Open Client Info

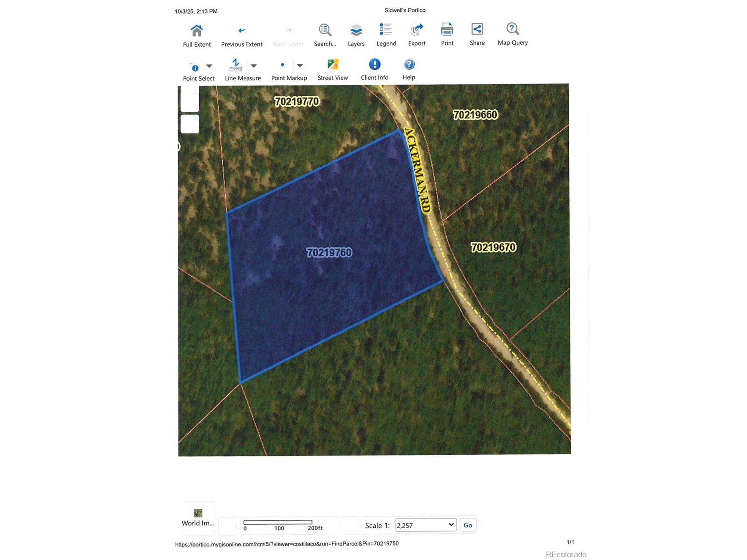[x=374, y=64]
